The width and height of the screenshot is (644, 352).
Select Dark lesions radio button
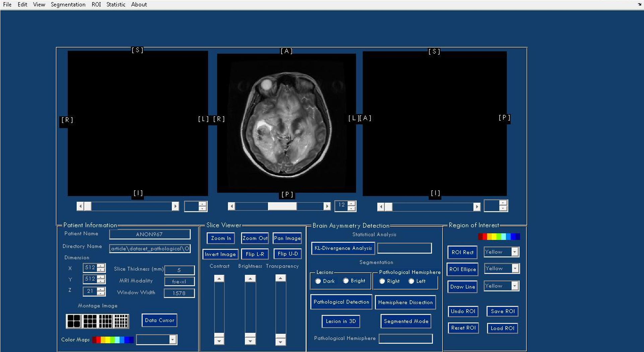(x=318, y=281)
